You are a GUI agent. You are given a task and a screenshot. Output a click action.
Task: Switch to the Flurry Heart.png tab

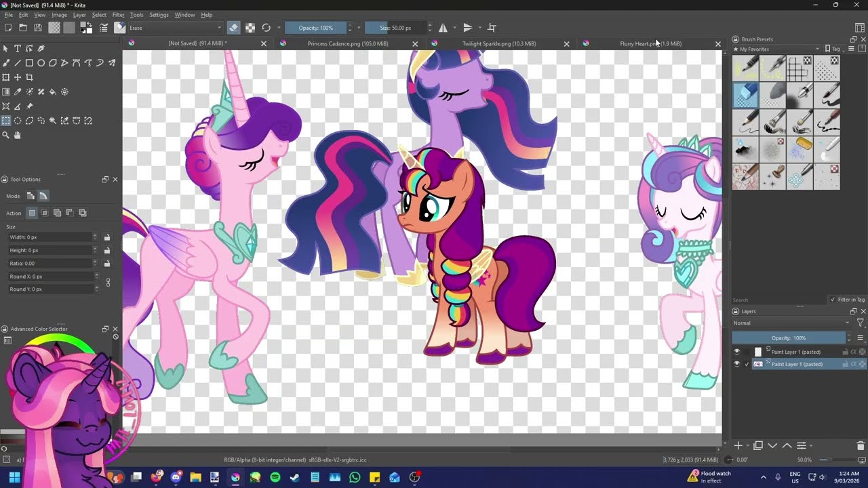[x=650, y=43]
